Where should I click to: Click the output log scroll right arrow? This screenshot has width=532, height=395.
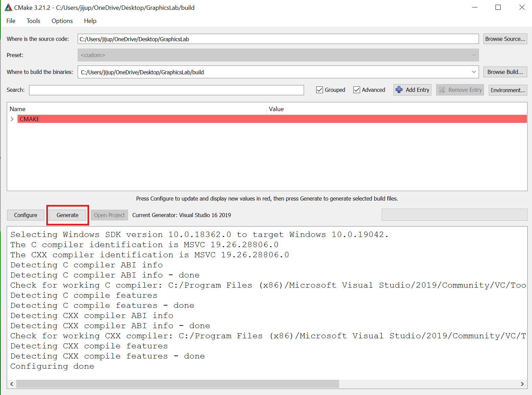pos(522,384)
